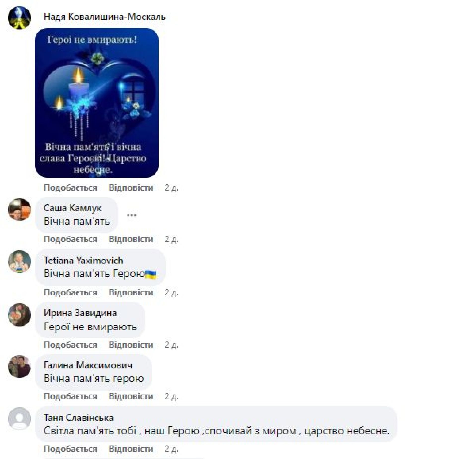Open Tetiana Yaximovich profile avatar
Image resolution: width=476 pixels, height=459 pixels.
tap(19, 262)
